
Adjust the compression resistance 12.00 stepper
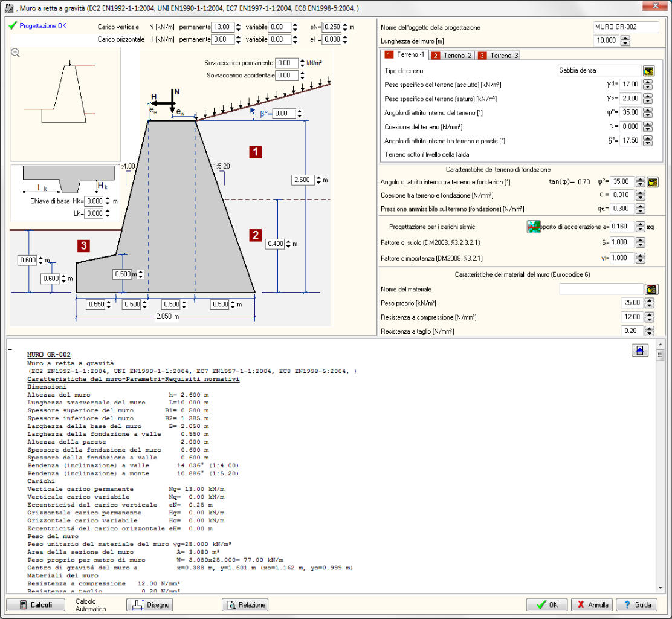pyautogui.click(x=649, y=317)
